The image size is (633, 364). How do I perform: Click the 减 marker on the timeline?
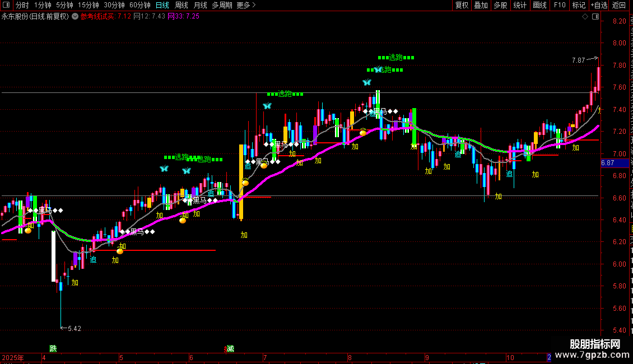tap(230, 348)
